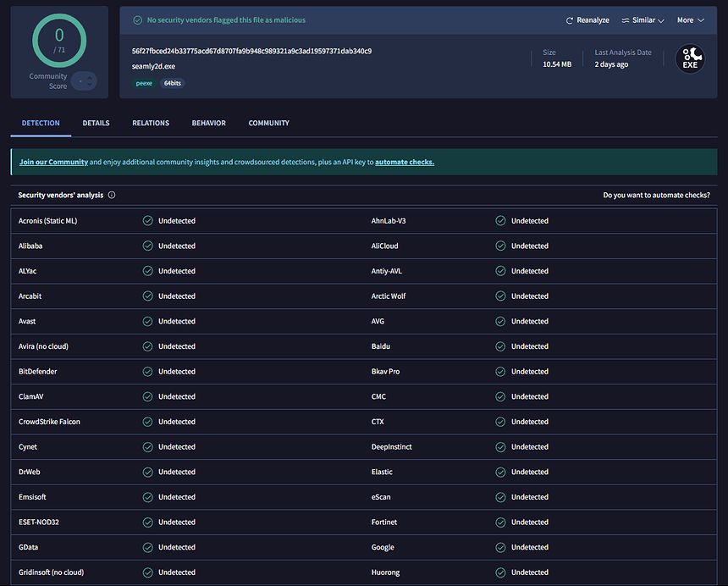728x586 pixels.
Task: Open the DETAILS tab
Action: (97, 123)
